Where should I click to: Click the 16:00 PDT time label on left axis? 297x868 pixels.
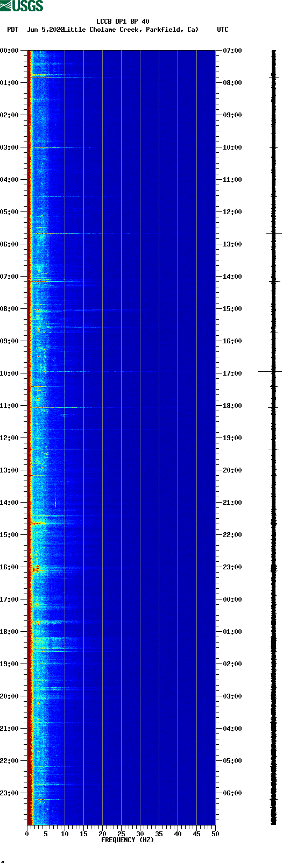(x=10, y=567)
